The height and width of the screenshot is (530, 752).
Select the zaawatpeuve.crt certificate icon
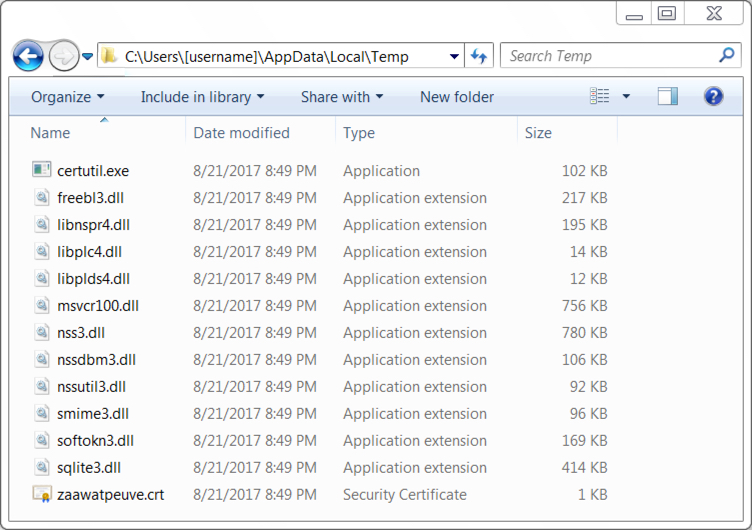[x=42, y=494]
